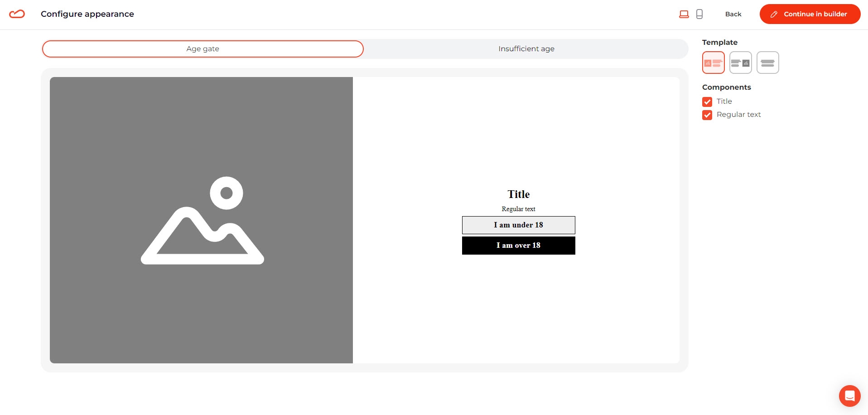Viewport: 868px width, 415px height.
Task: Disable the Regular text component
Action: [707, 115]
